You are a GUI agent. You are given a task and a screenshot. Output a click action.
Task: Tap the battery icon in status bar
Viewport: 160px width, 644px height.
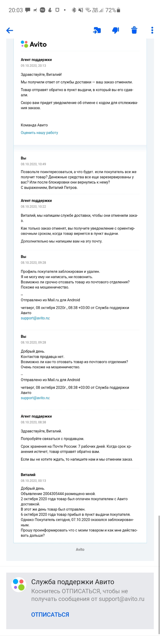click(119, 10)
